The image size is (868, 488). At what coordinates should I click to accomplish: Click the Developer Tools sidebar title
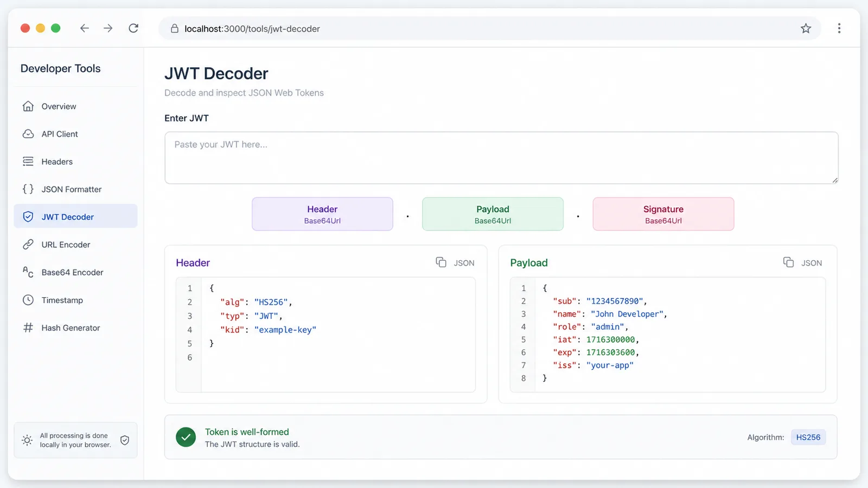(61, 68)
